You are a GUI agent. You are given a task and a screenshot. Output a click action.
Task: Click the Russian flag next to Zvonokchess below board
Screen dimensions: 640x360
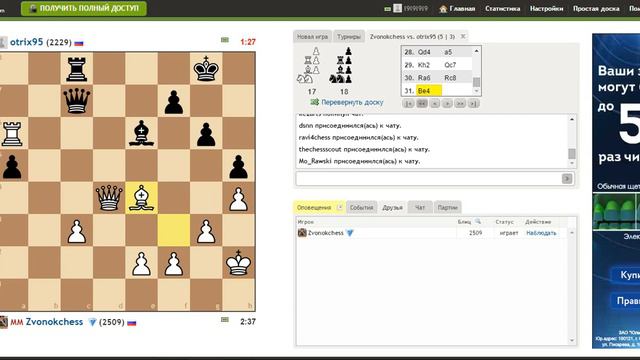131,323
